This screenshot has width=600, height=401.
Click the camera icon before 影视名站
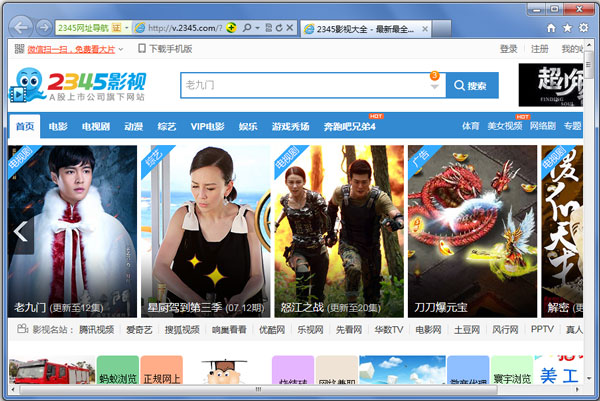point(23,329)
